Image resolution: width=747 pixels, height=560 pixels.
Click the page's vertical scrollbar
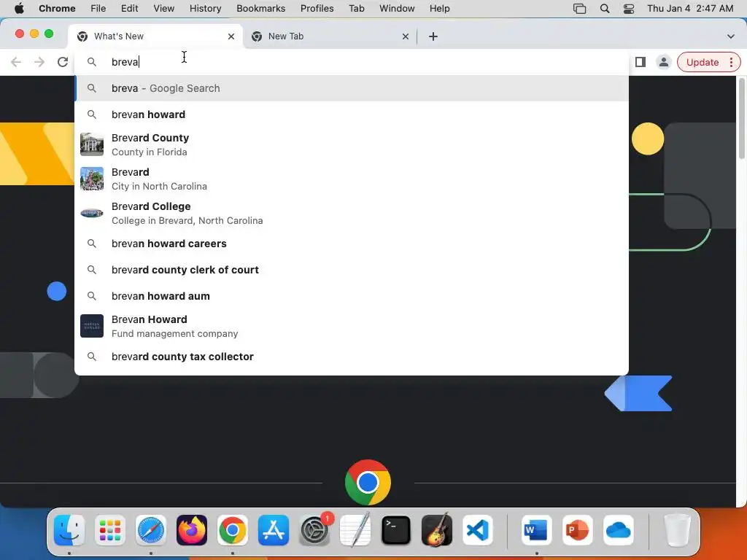pyautogui.click(x=741, y=119)
